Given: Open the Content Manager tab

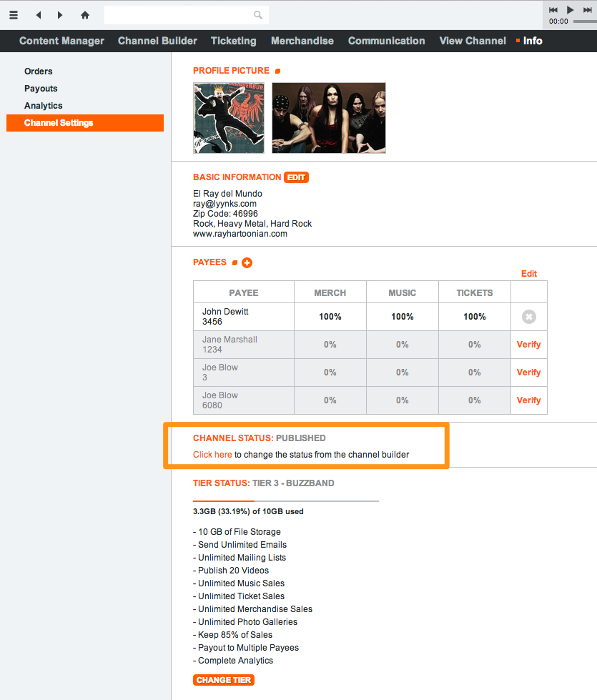Looking at the screenshot, I should click(61, 41).
